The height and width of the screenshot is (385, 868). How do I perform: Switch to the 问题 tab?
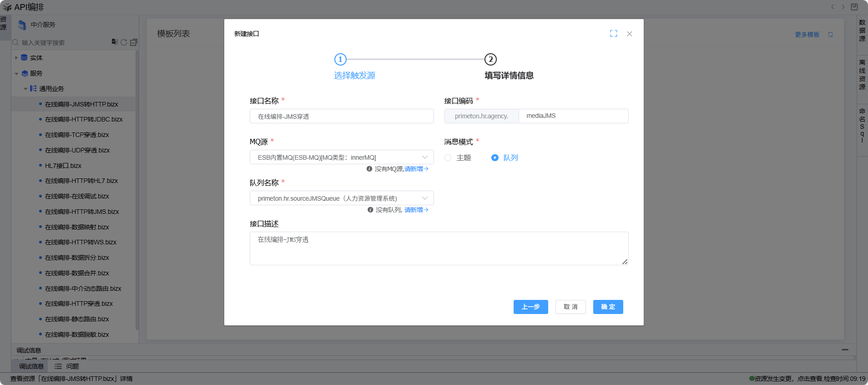coord(67,366)
